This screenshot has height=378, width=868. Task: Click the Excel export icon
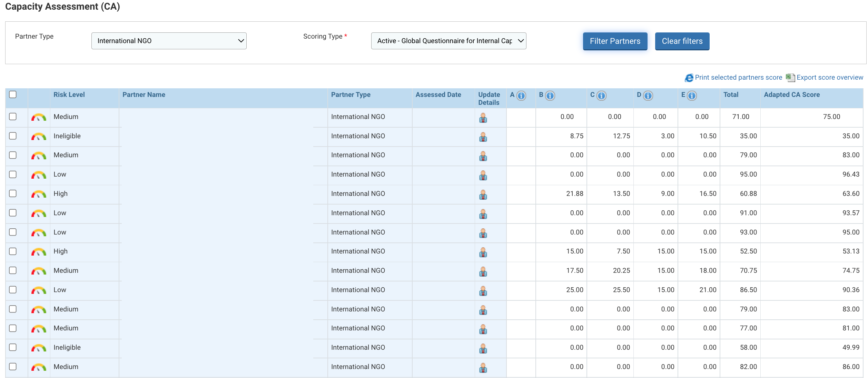[790, 78]
